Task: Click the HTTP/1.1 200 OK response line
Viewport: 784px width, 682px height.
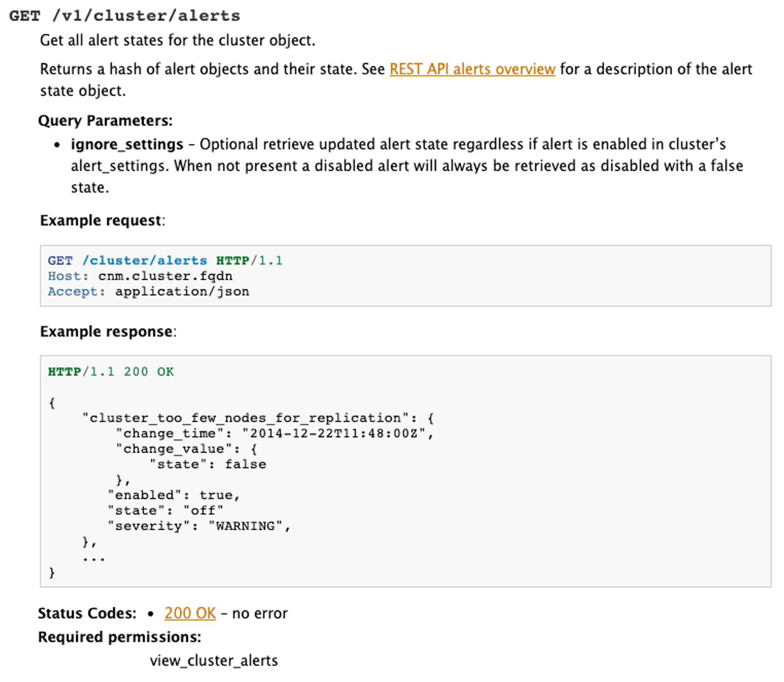Action: click(x=111, y=371)
